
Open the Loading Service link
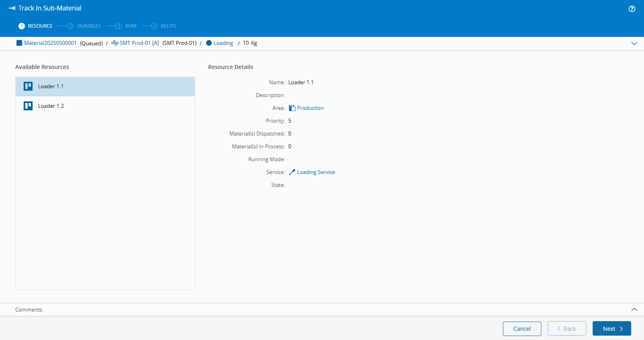pyautogui.click(x=316, y=172)
